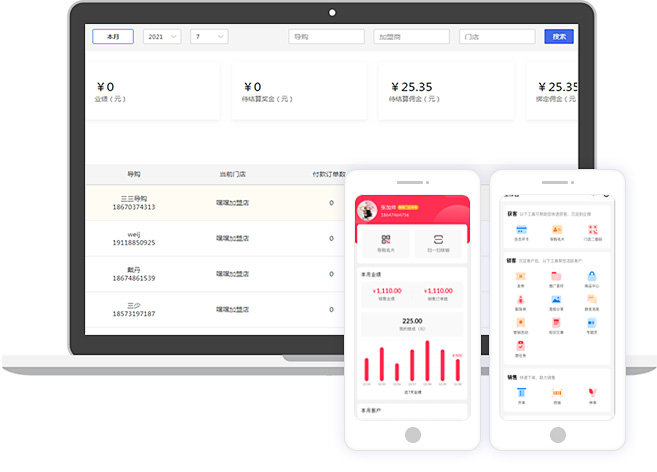Open the 门店二维码 QR icon

click(592, 230)
